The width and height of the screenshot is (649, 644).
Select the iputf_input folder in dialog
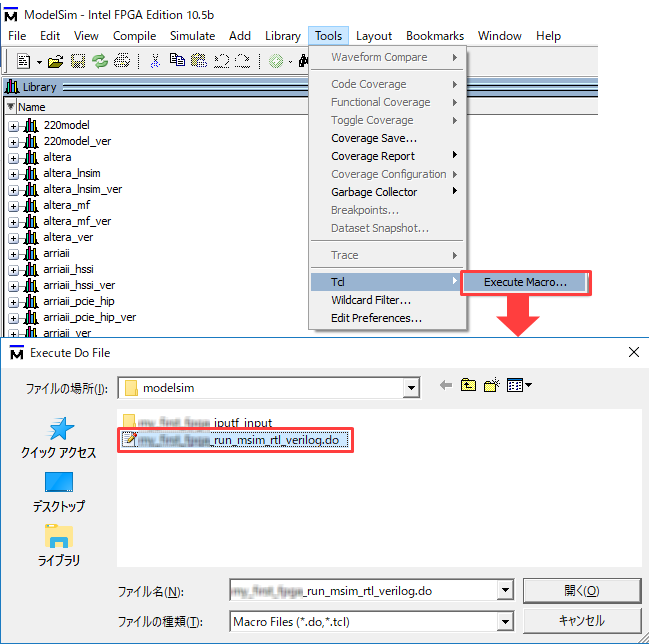[x=197, y=422]
